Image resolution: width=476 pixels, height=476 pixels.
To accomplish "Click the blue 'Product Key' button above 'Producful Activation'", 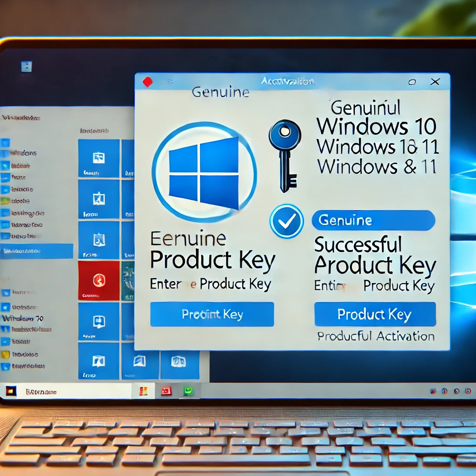I will click(x=375, y=314).
